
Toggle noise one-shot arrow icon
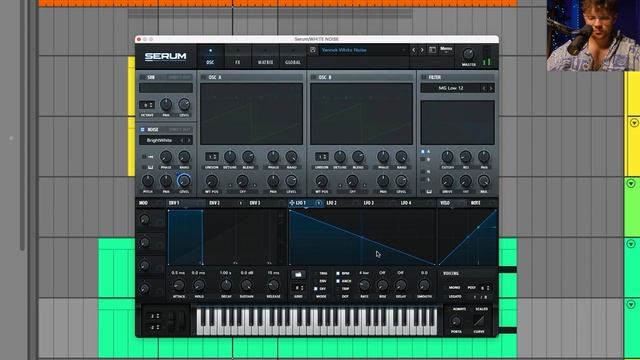pos(150,157)
